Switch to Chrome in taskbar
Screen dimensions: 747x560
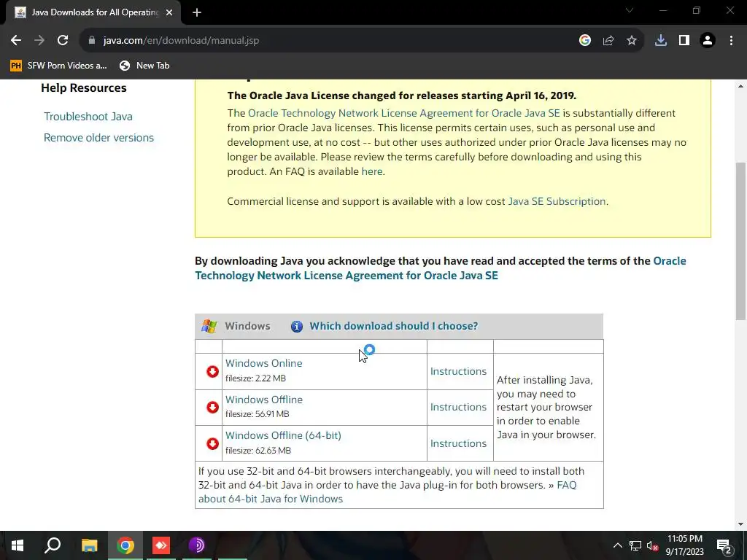[x=125, y=545]
